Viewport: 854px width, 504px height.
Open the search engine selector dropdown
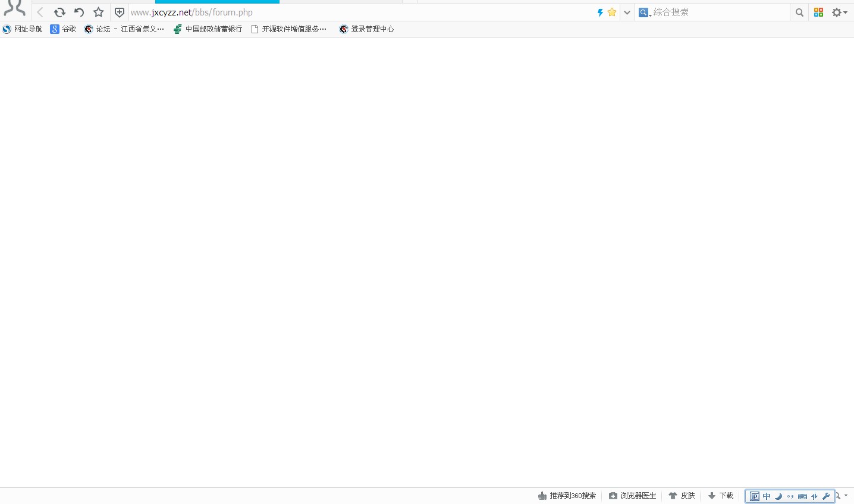(645, 12)
